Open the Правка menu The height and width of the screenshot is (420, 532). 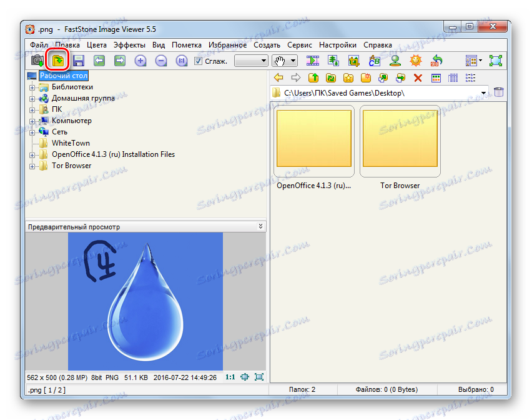67,45
